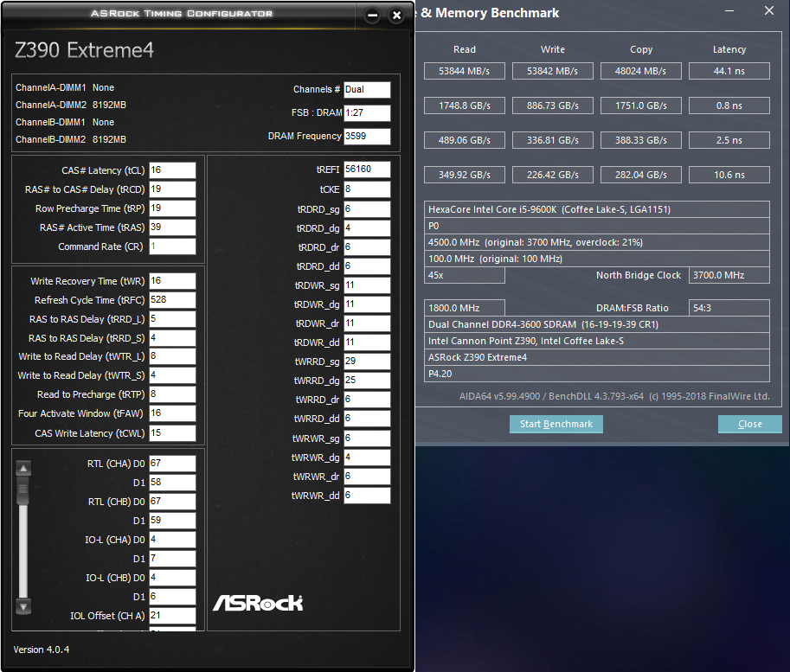The image size is (790, 672).
Task: Select the RAS# to CAS# Delay (tRCD) field
Action: [x=172, y=189]
